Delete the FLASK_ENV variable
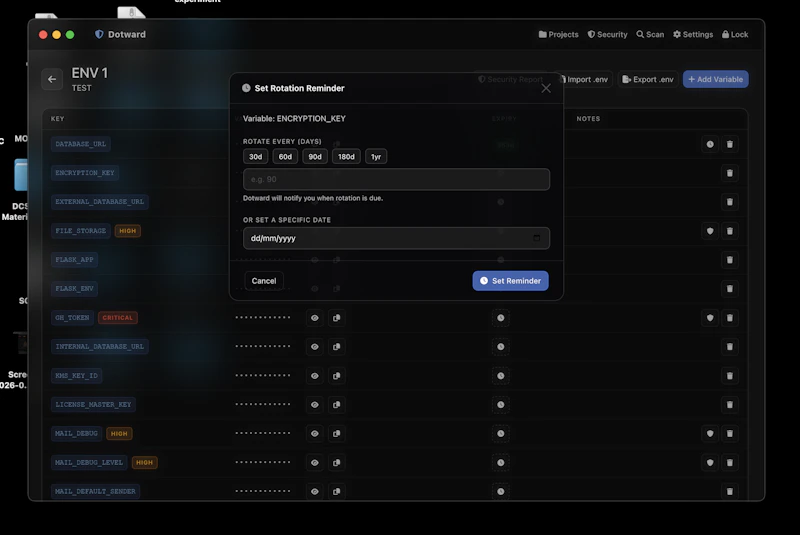Image resolution: width=800 pixels, height=535 pixels. [x=730, y=289]
